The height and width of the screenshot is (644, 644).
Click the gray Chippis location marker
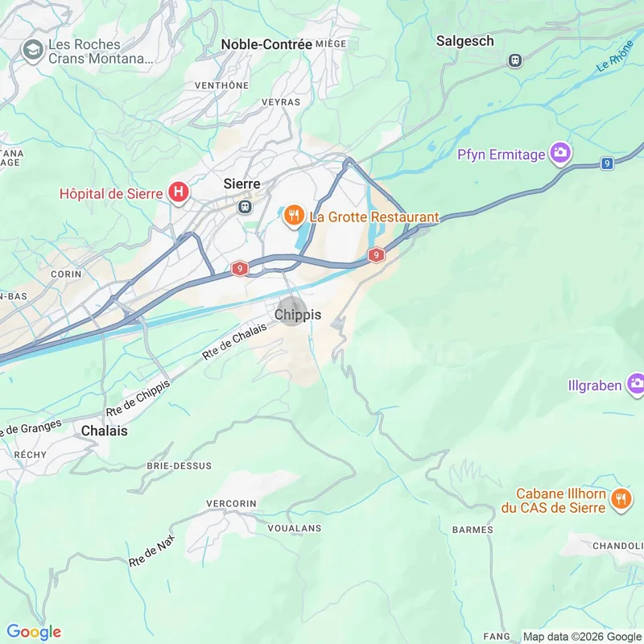point(291,312)
